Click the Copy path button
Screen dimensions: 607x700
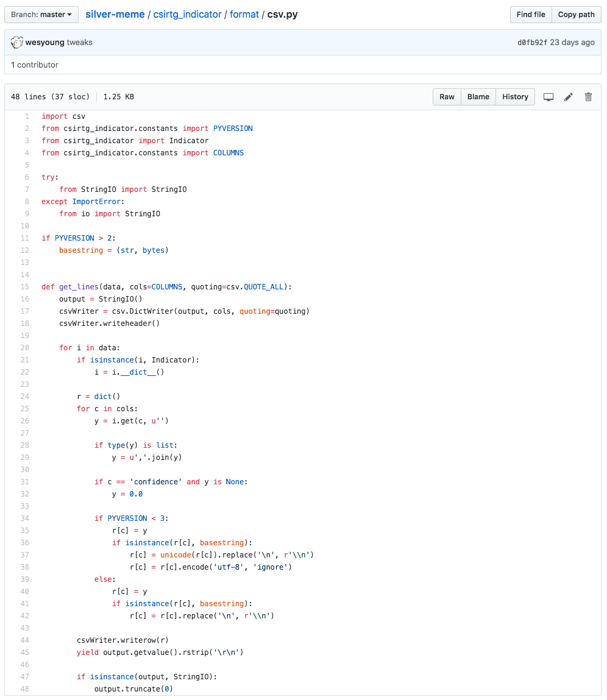(x=576, y=14)
